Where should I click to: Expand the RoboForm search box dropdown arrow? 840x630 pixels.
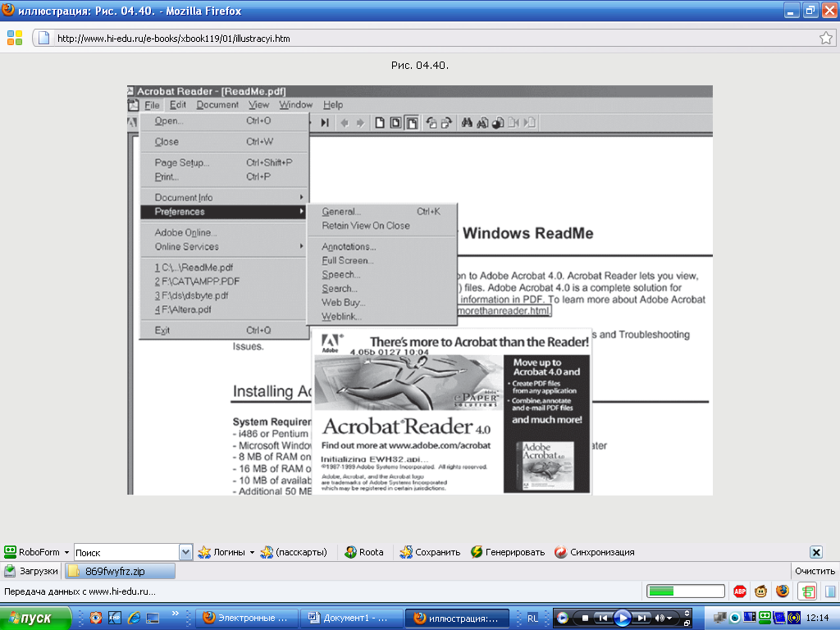pos(185,552)
